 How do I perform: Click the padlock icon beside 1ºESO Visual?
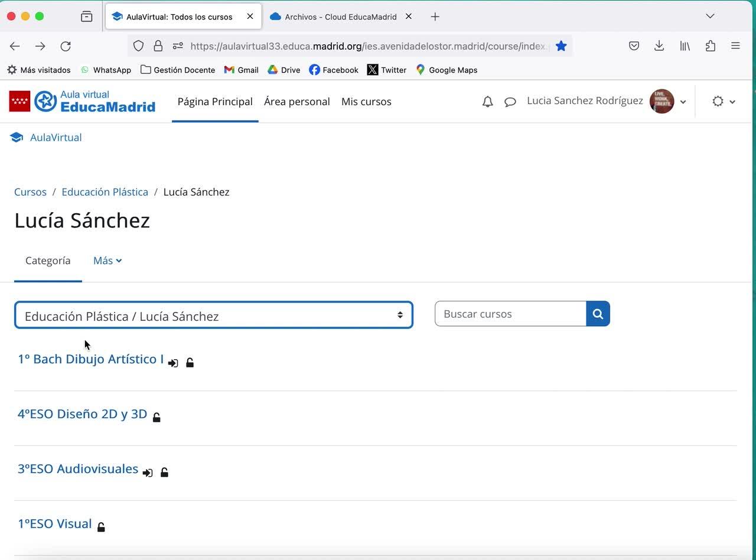(101, 527)
